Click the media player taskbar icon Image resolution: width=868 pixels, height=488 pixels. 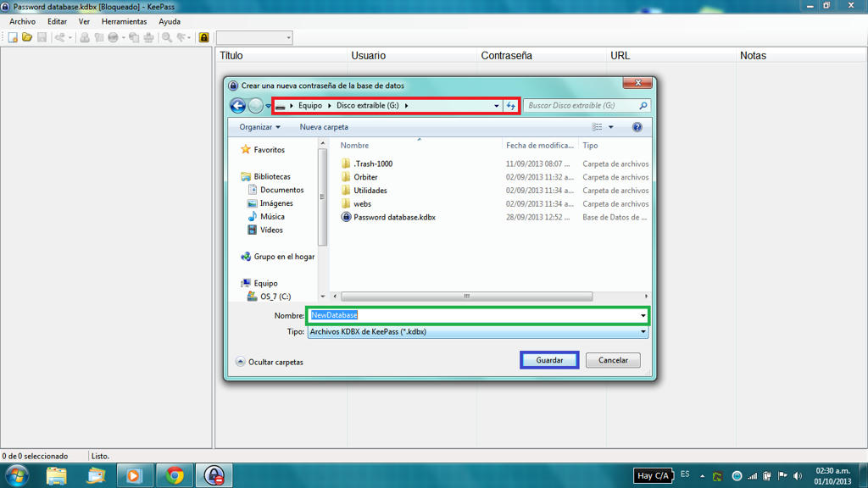[135, 476]
